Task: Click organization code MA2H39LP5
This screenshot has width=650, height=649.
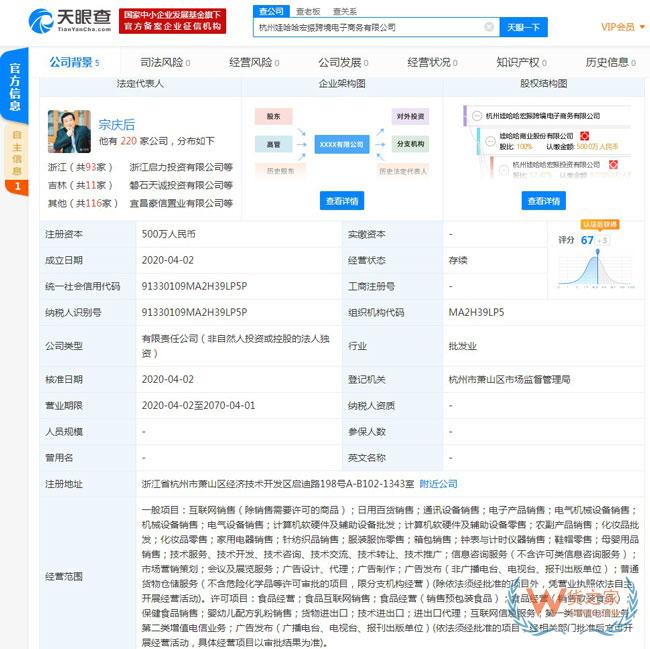Action: (x=476, y=312)
